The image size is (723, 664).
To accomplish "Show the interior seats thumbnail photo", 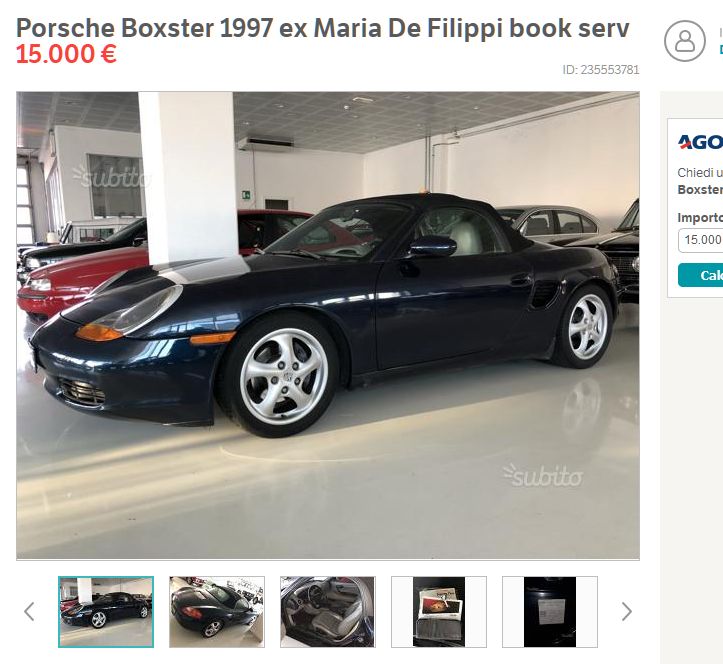I will [x=328, y=612].
